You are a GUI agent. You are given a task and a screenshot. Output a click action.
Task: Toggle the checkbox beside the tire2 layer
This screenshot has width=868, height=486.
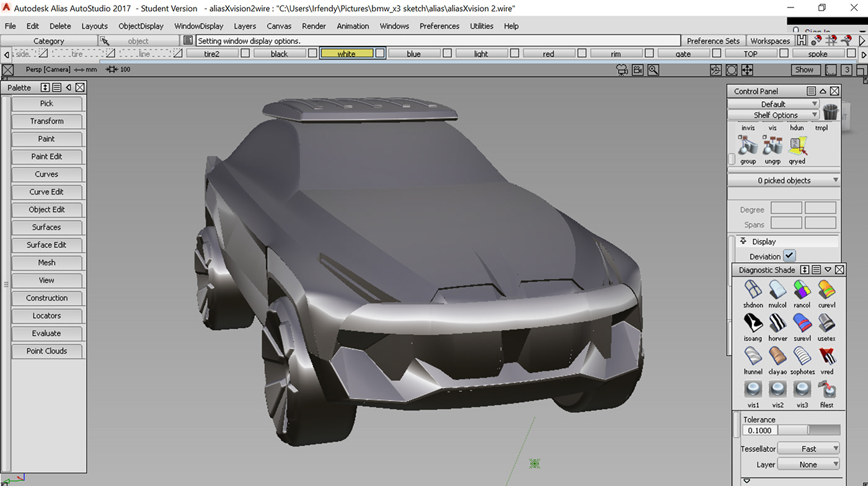(245, 54)
